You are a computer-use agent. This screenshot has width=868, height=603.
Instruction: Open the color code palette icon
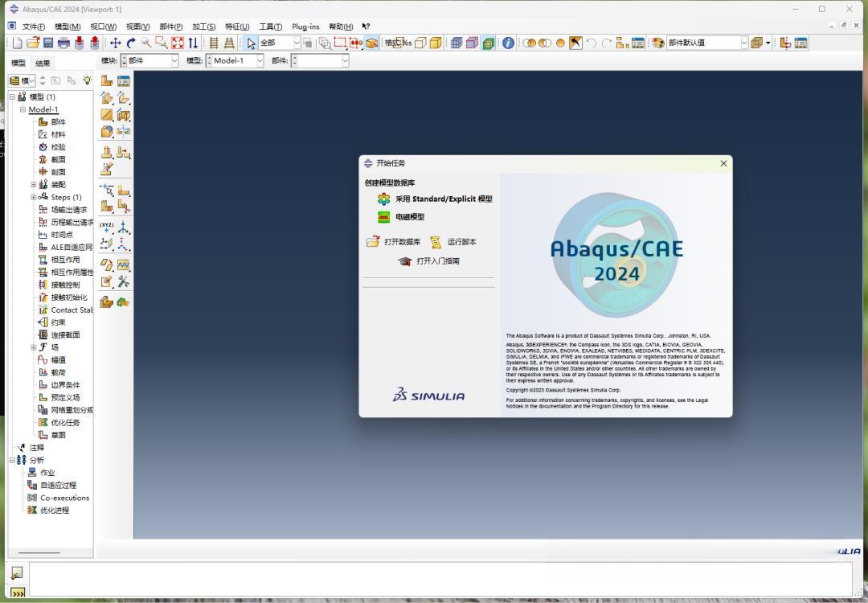657,43
